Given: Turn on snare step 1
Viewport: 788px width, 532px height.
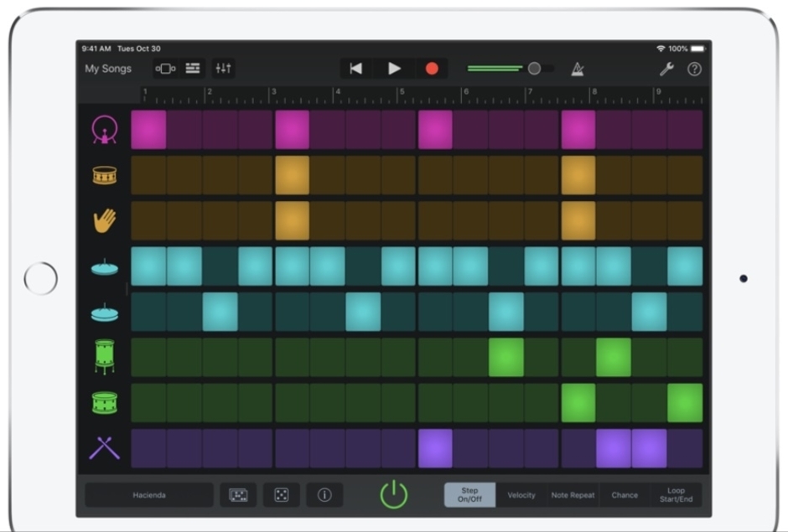Looking at the screenshot, I should [x=148, y=175].
